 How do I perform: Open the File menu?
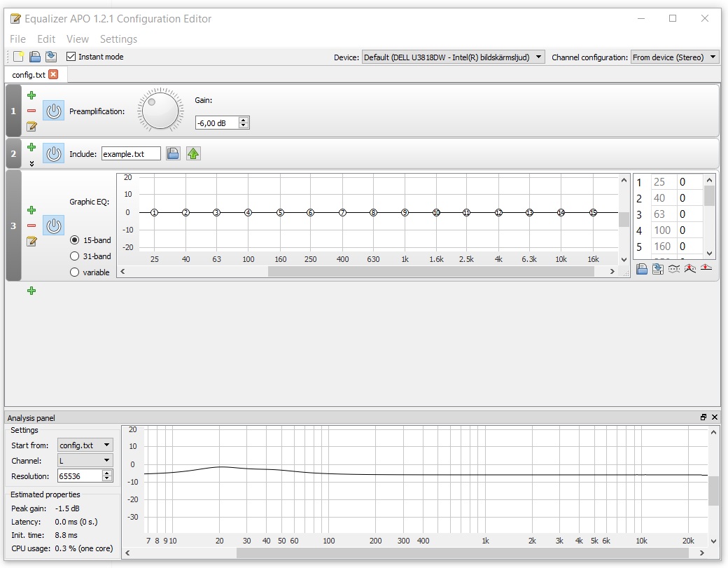[17, 39]
